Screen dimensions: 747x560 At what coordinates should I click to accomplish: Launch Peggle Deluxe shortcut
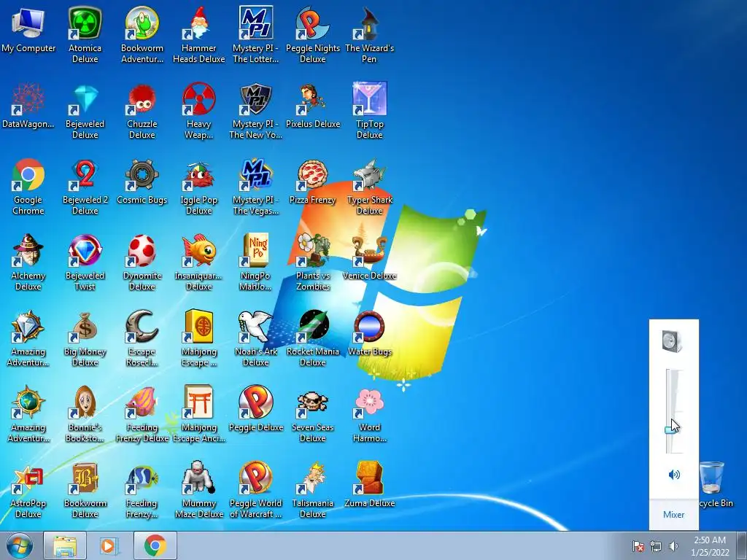click(256, 409)
